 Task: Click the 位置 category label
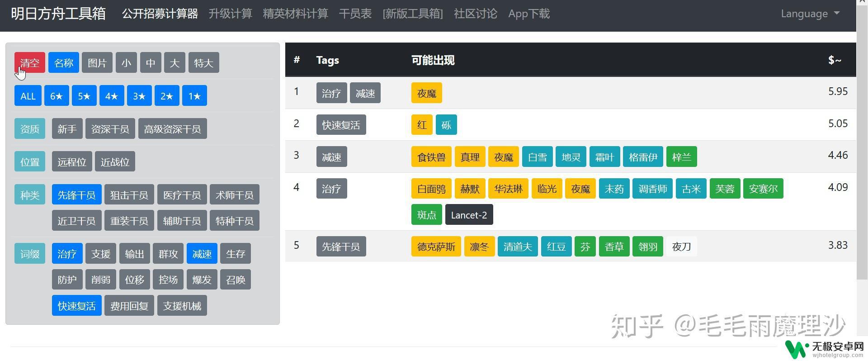(x=30, y=161)
